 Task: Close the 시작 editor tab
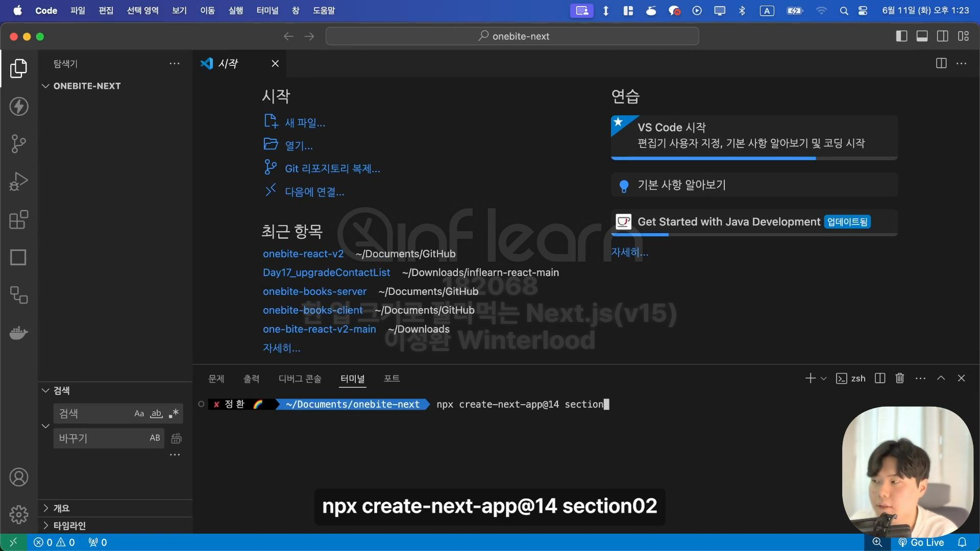pos(275,63)
